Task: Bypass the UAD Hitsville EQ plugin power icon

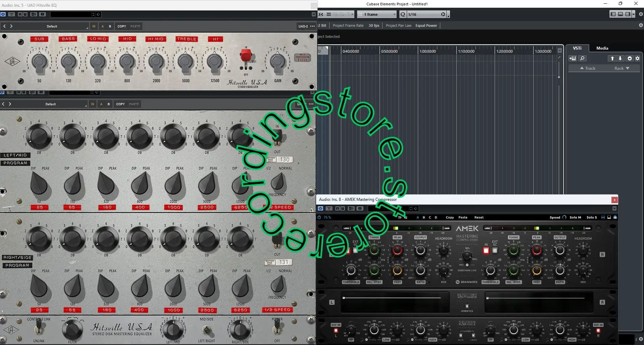Action: click(3, 14)
